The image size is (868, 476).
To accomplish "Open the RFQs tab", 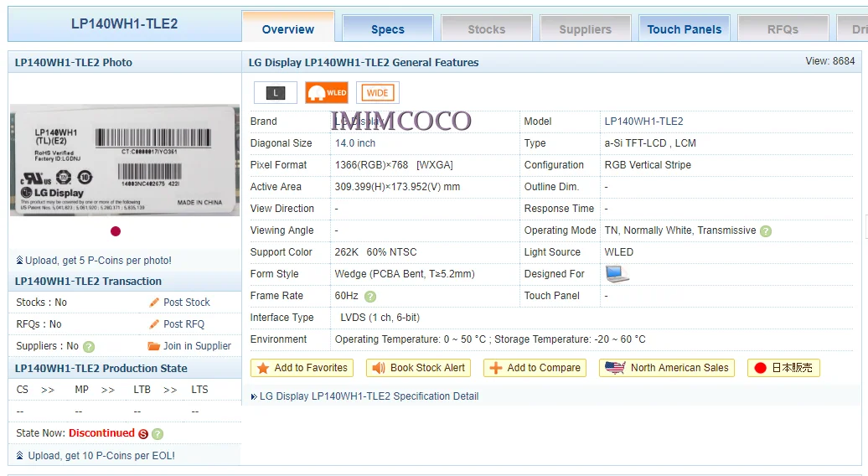I will click(783, 28).
